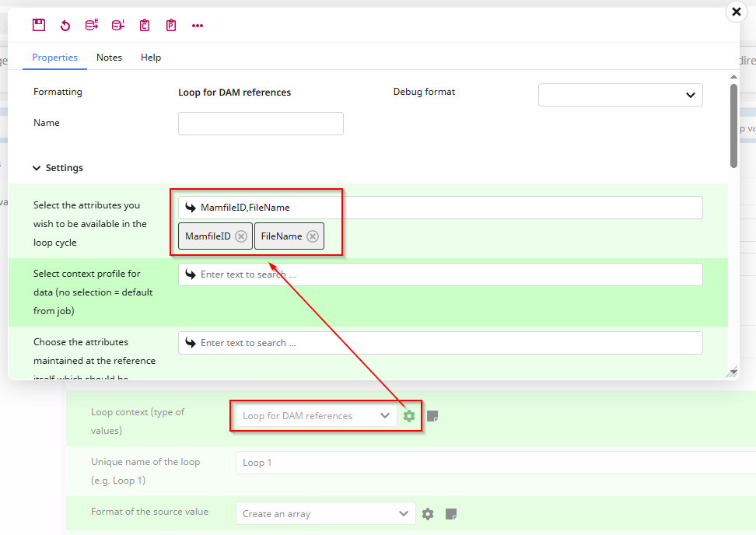
Task: Click the undo/reset arrow icon
Action: tap(65, 24)
